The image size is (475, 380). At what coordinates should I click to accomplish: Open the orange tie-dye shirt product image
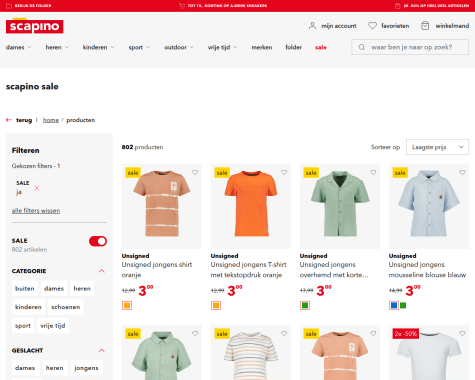[x=162, y=206]
